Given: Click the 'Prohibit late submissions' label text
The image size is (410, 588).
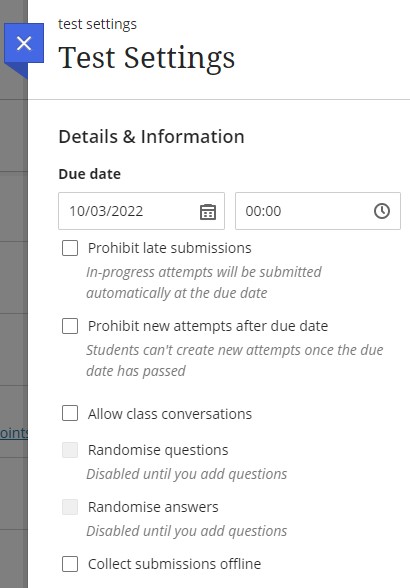Looking at the screenshot, I should pos(170,248).
